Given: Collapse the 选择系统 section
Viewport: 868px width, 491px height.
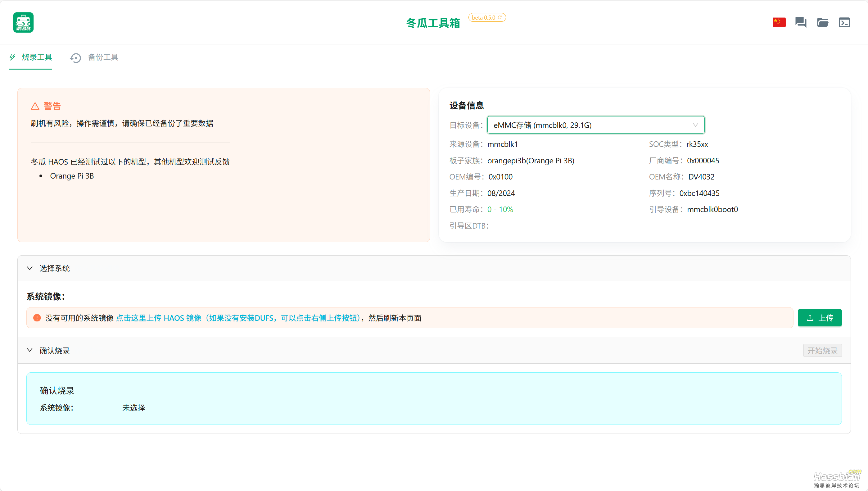Looking at the screenshot, I should click(x=434, y=268).
